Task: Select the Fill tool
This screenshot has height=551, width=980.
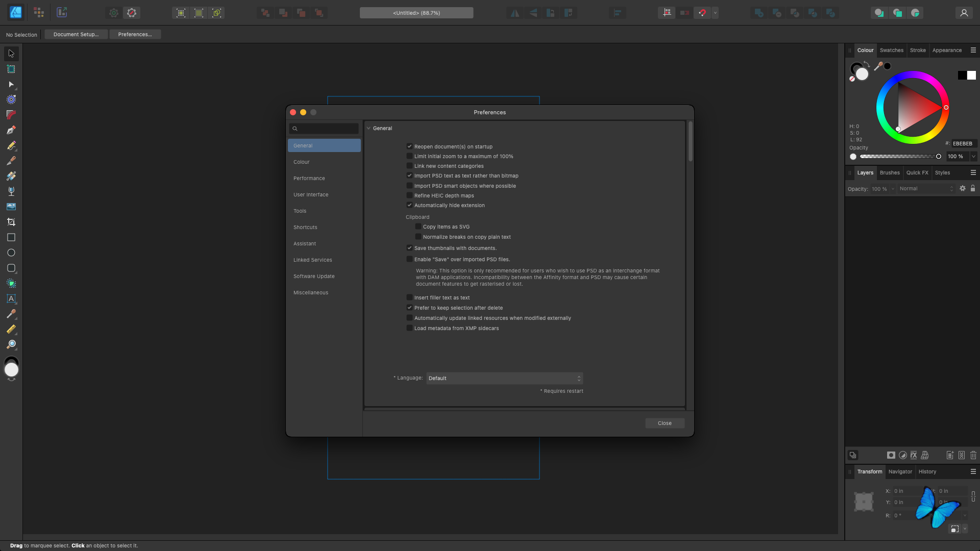Action: tap(11, 176)
